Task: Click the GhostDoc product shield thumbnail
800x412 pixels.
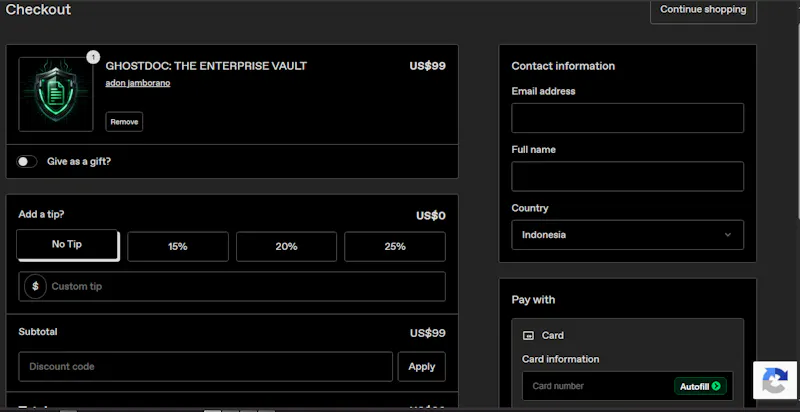Action: pyautogui.click(x=56, y=94)
